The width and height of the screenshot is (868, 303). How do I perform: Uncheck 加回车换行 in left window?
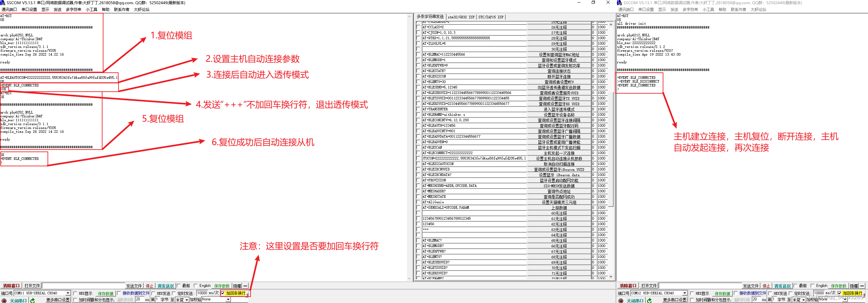tap(223, 293)
